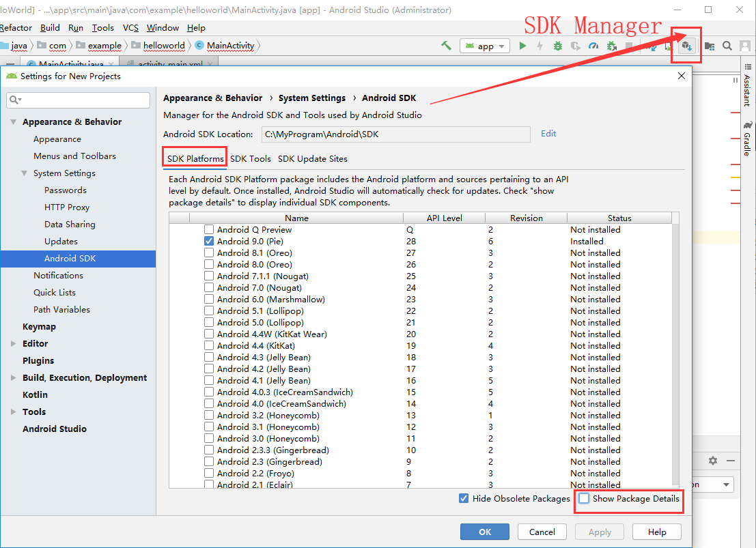Expand the Editor settings node
This screenshot has height=548, width=756.
[x=14, y=344]
